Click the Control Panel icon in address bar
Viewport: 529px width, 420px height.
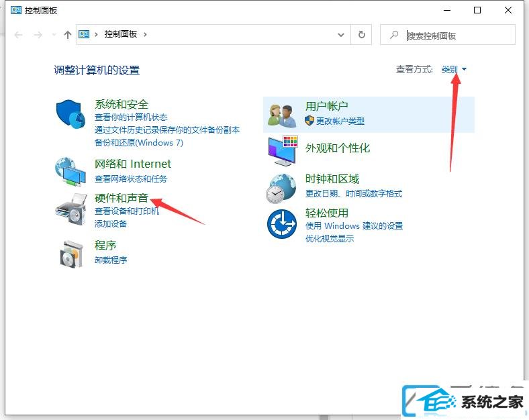click(x=84, y=34)
